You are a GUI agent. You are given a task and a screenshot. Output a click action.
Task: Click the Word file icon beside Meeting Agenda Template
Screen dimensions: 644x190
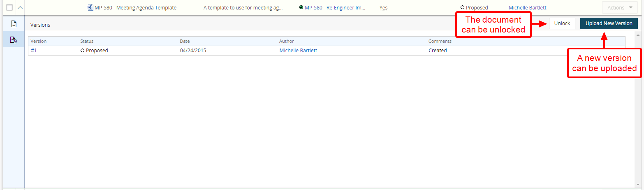point(90,7)
